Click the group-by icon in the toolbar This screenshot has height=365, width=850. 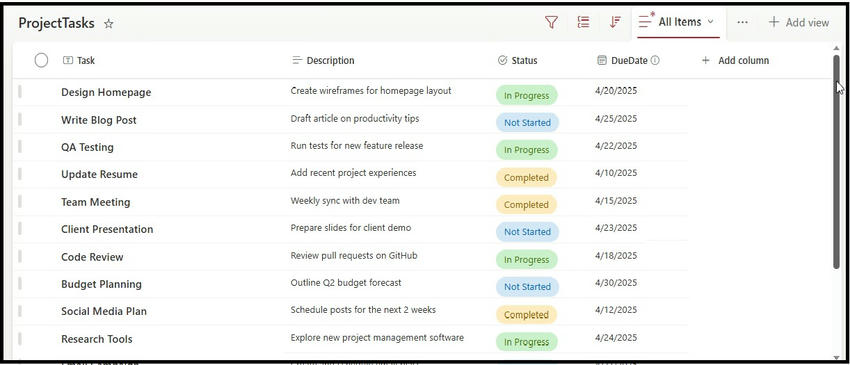click(x=583, y=22)
